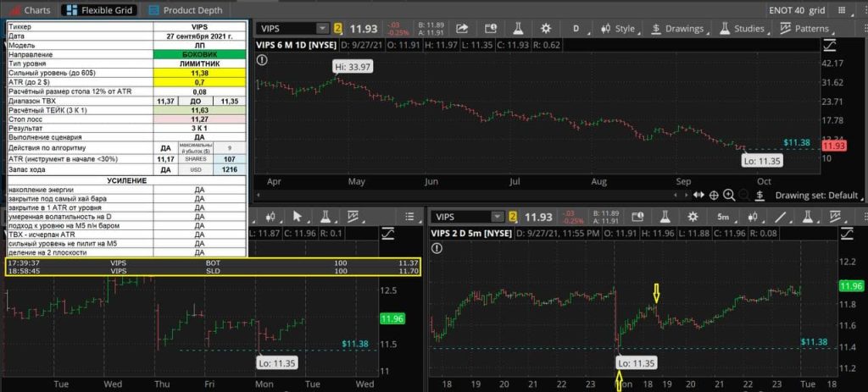Switch to the Charts tab

click(x=30, y=10)
